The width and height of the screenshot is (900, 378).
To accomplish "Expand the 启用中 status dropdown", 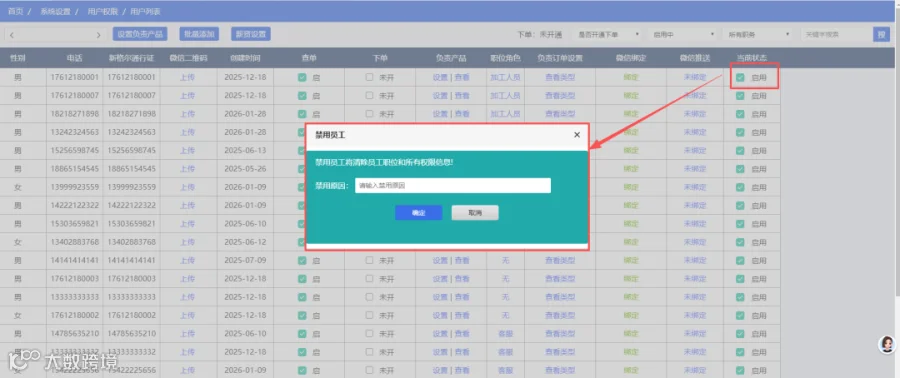I will (683, 34).
